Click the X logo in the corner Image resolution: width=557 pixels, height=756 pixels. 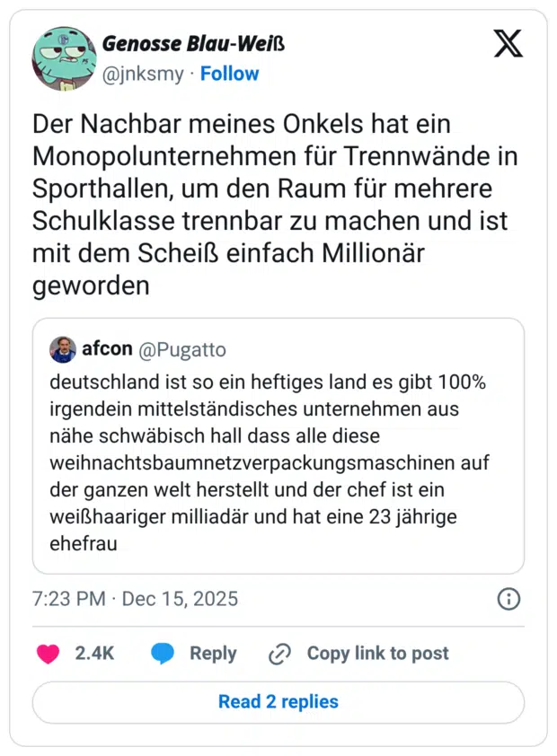coord(508,43)
